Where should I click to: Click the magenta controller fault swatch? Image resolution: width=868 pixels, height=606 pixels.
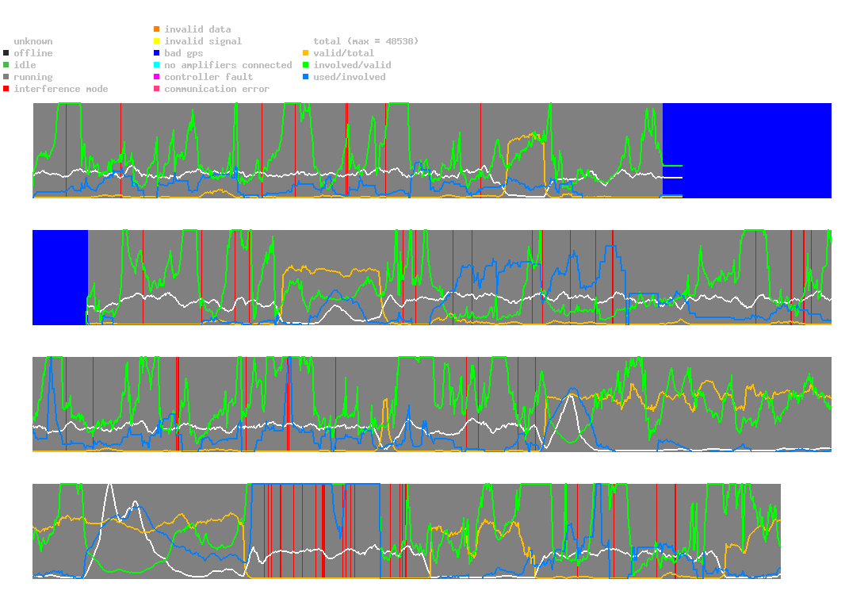click(x=157, y=77)
